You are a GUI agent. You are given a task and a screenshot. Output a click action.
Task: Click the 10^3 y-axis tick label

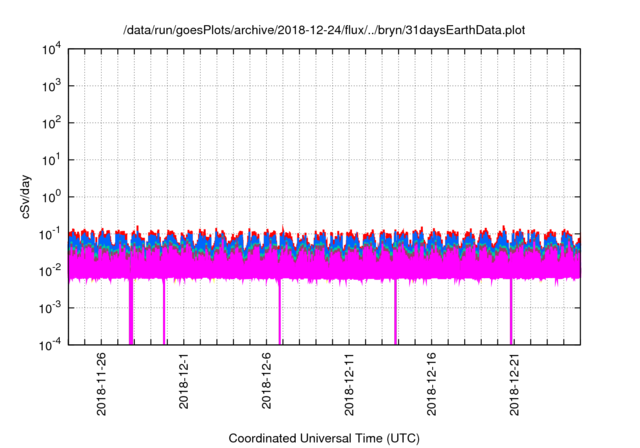click(51, 86)
